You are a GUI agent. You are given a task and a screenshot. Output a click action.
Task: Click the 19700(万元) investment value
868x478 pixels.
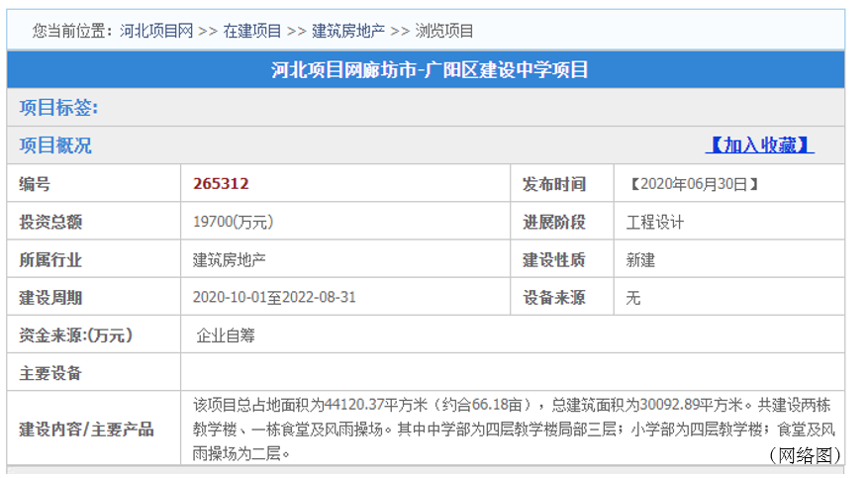click(233, 222)
